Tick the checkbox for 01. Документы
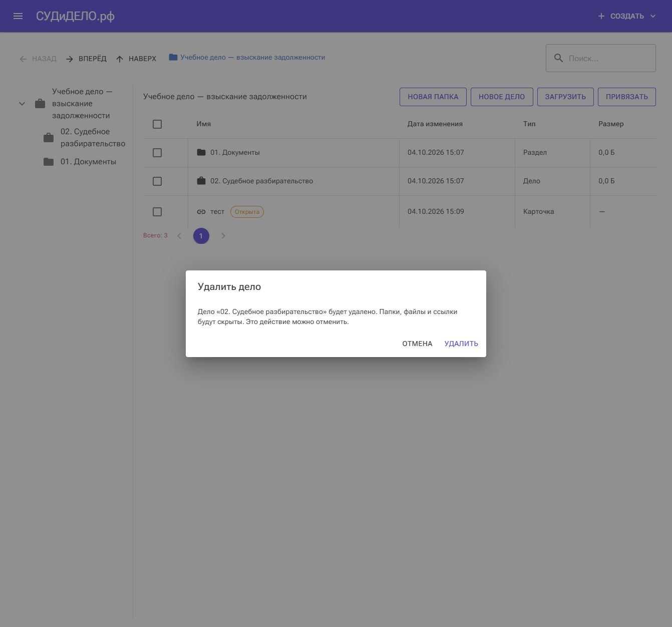Image resolution: width=672 pixels, height=627 pixels. pos(157,153)
